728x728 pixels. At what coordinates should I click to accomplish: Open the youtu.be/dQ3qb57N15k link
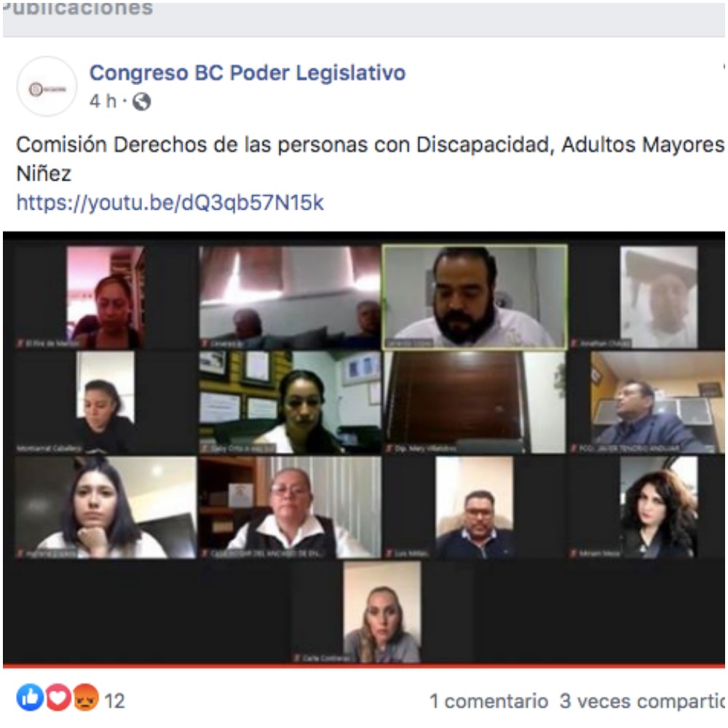tap(170, 203)
